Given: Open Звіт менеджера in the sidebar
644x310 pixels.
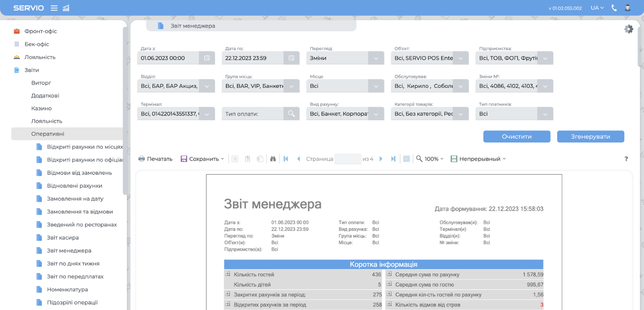Looking at the screenshot, I should 69,250.
